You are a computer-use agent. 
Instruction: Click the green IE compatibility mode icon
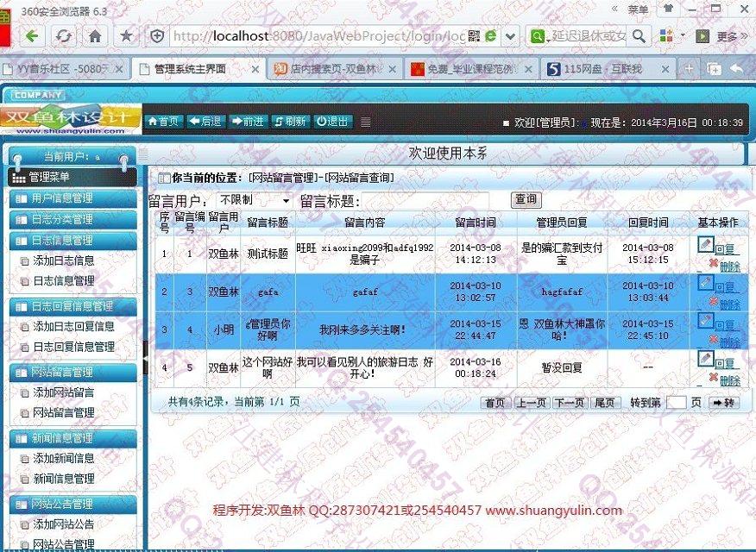coord(491,35)
